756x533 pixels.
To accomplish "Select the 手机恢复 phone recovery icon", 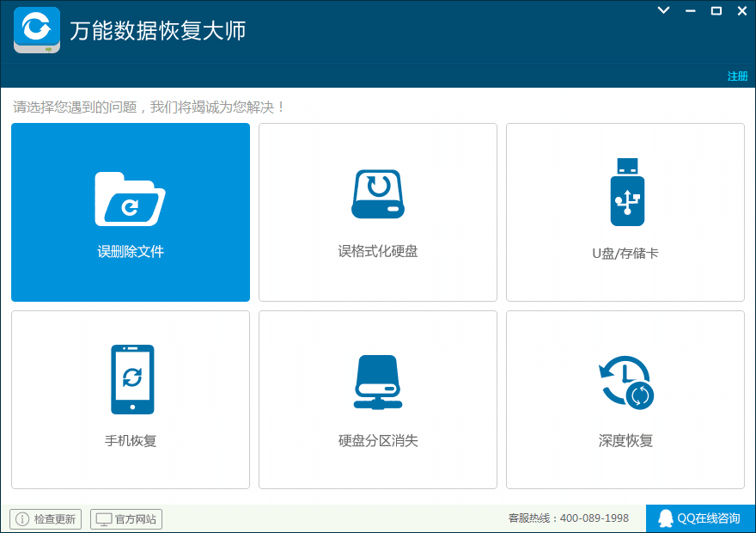I will pos(130,379).
